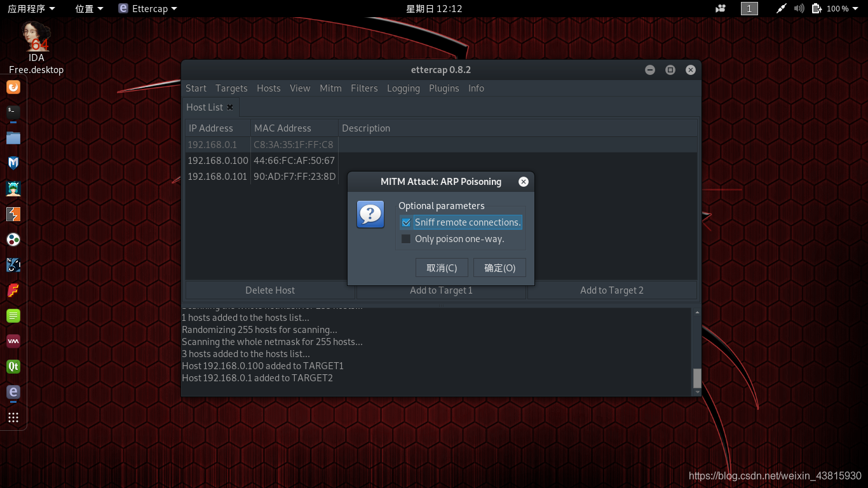Open the Filters menu
868x488 pixels.
(364, 88)
